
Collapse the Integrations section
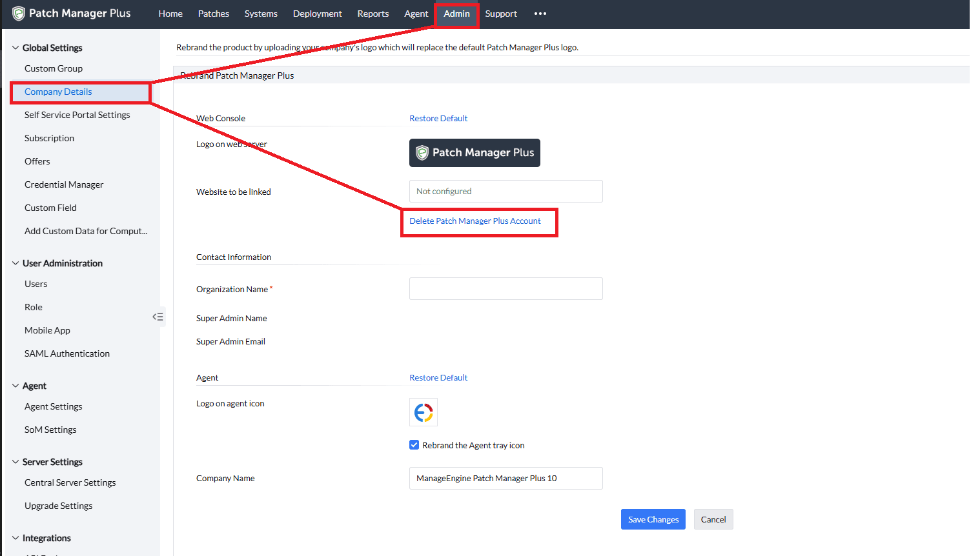pos(15,538)
